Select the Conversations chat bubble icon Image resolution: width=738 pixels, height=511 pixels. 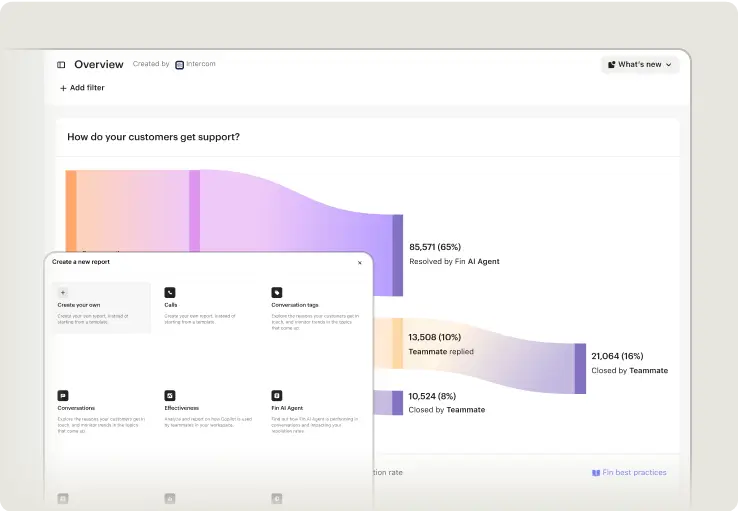point(63,395)
